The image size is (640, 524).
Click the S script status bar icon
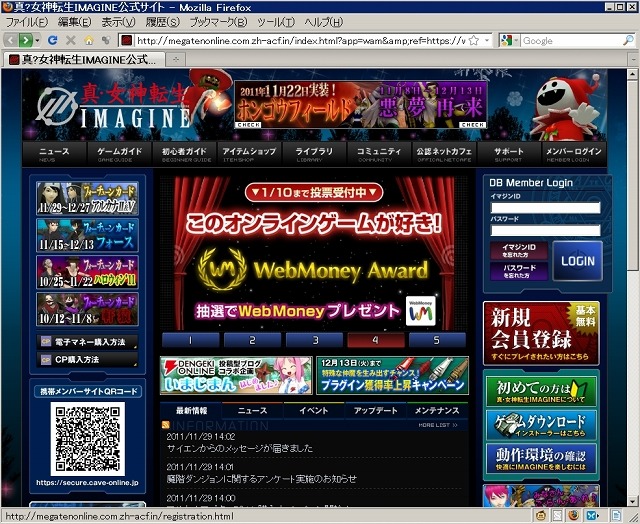tap(557, 515)
